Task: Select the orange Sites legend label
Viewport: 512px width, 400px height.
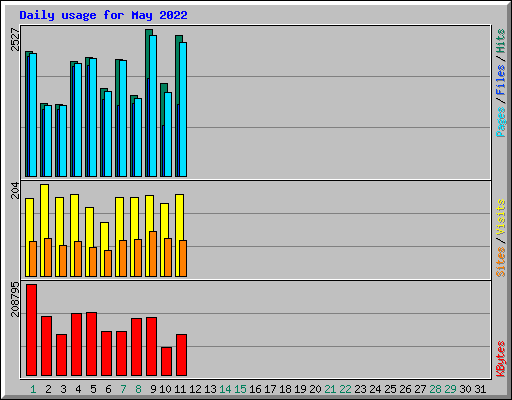Action: pos(501,262)
